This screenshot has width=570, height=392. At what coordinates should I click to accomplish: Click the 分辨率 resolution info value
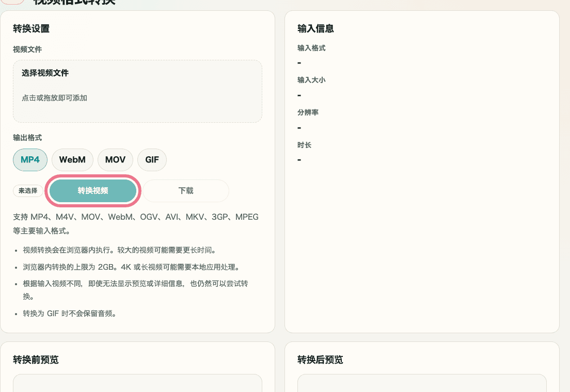coord(299,127)
